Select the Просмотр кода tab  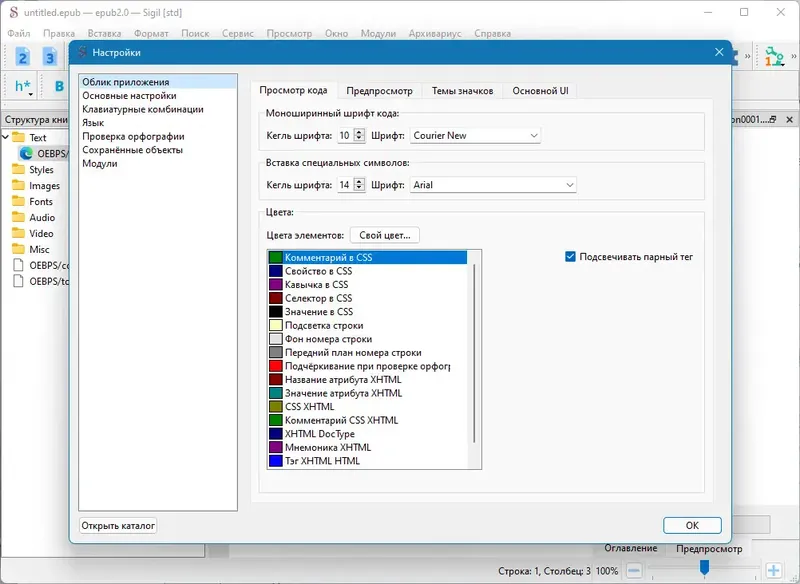point(293,90)
